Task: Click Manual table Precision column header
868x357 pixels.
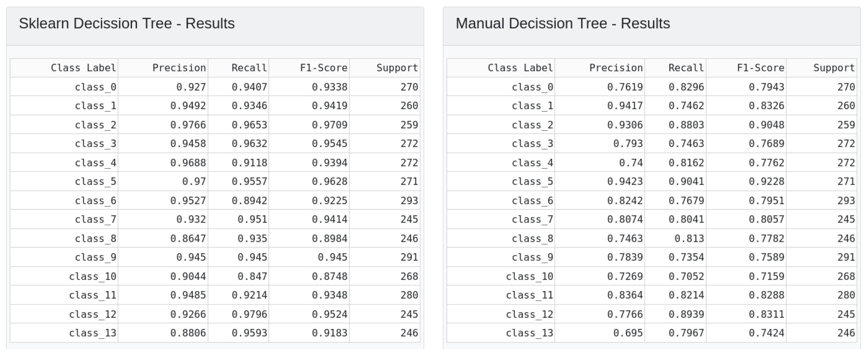Action: (616, 68)
